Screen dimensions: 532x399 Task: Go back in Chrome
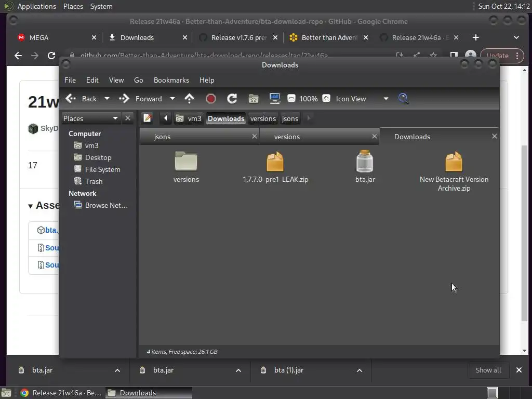[x=18, y=56]
